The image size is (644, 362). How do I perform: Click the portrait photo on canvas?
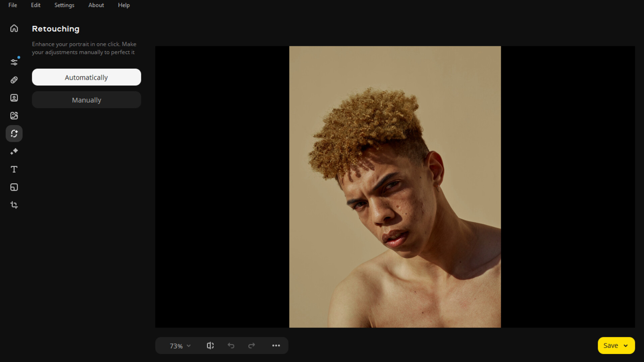click(x=395, y=187)
